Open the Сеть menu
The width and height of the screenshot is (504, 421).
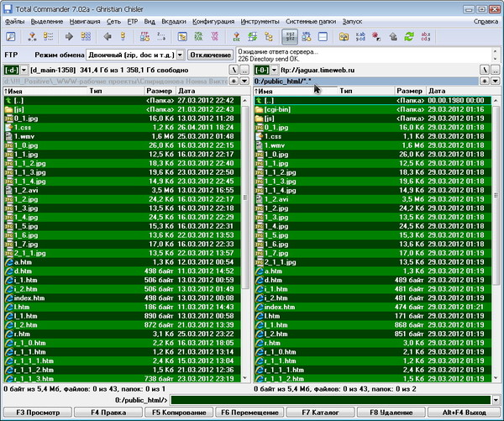click(x=113, y=22)
